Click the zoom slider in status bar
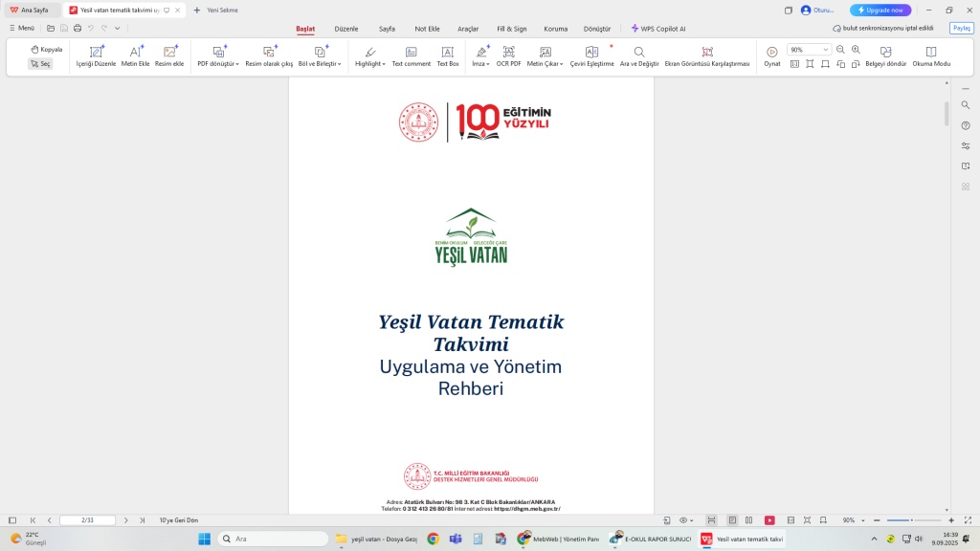 (909, 520)
